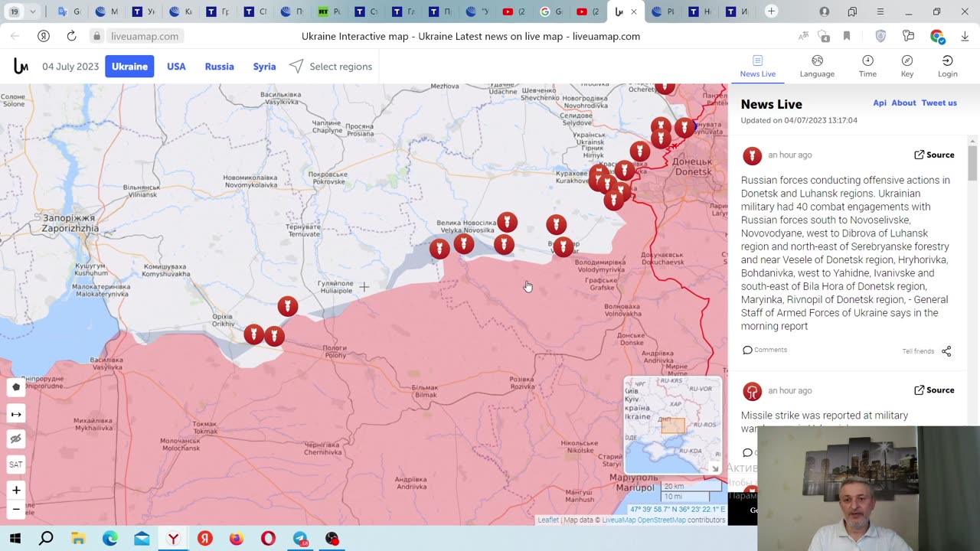Open the browser menu hamburger icon
980x551 pixels.
[x=880, y=11]
